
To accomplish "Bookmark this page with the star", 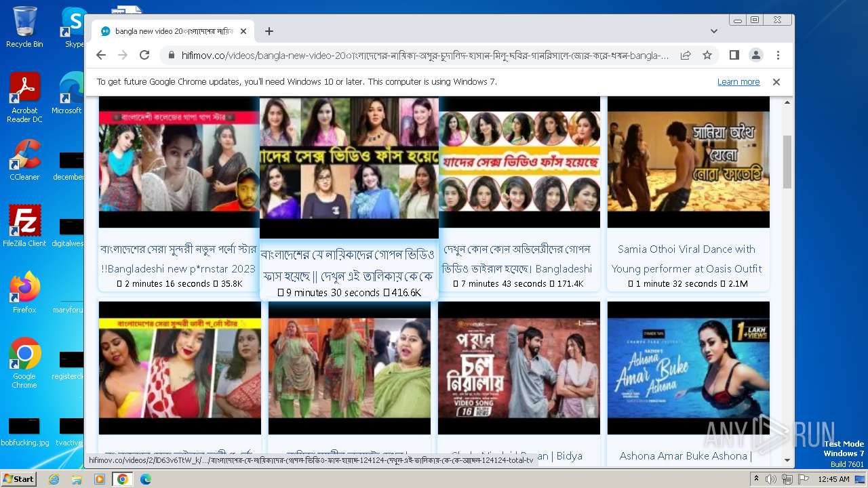I will [707, 55].
